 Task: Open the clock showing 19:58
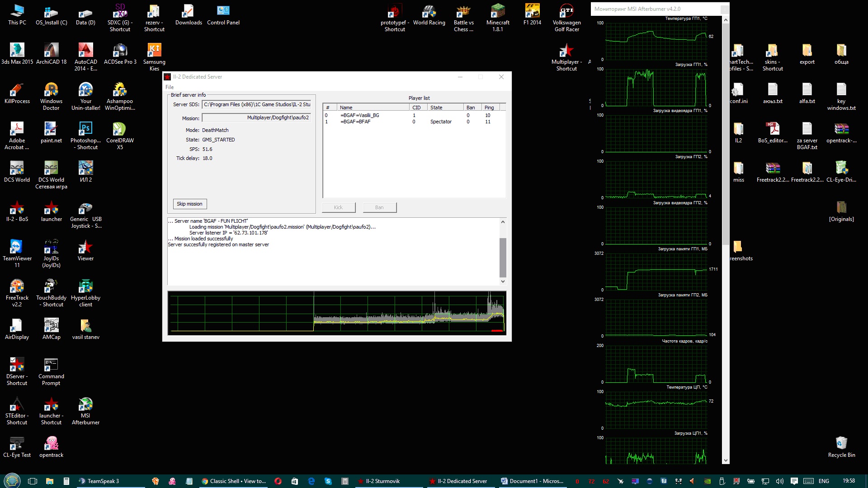click(x=849, y=481)
